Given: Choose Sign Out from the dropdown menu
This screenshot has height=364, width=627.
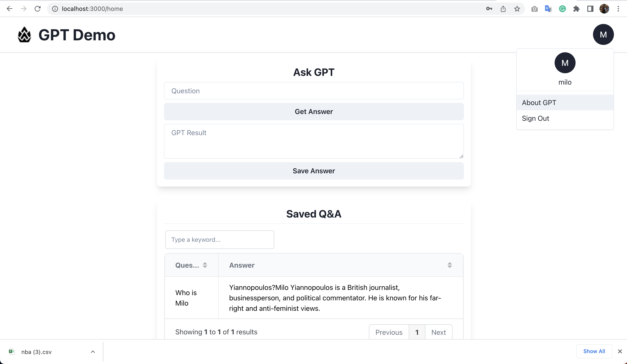Looking at the screenshot, I should [x=535, y=118].
